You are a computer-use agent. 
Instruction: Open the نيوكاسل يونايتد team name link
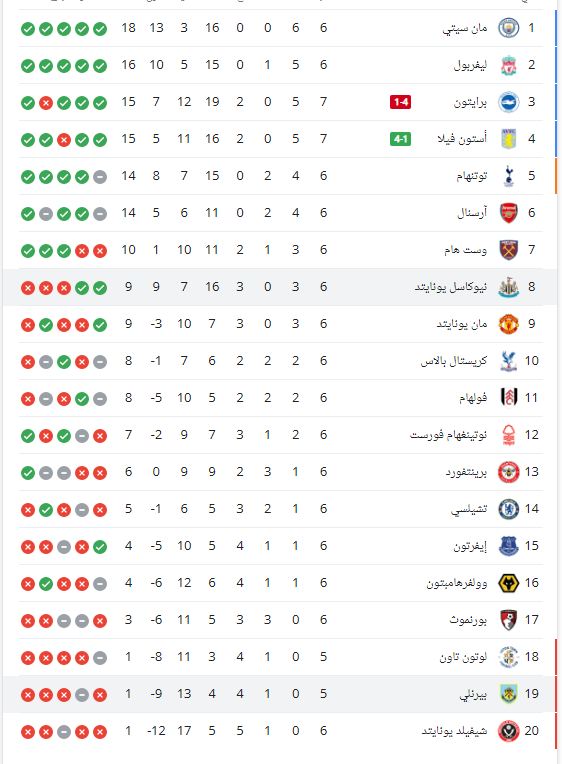pyautogui.click(x=451, y=287)
